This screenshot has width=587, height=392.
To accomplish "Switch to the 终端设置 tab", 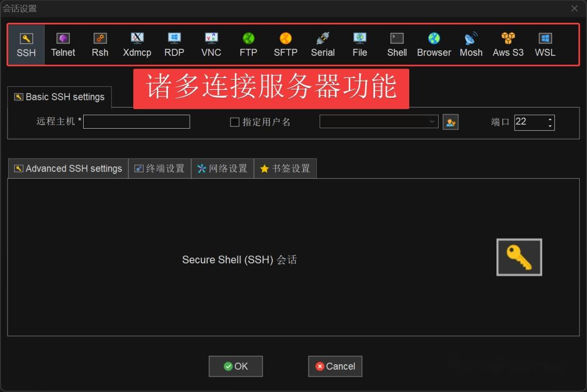I will click(159, 169).
